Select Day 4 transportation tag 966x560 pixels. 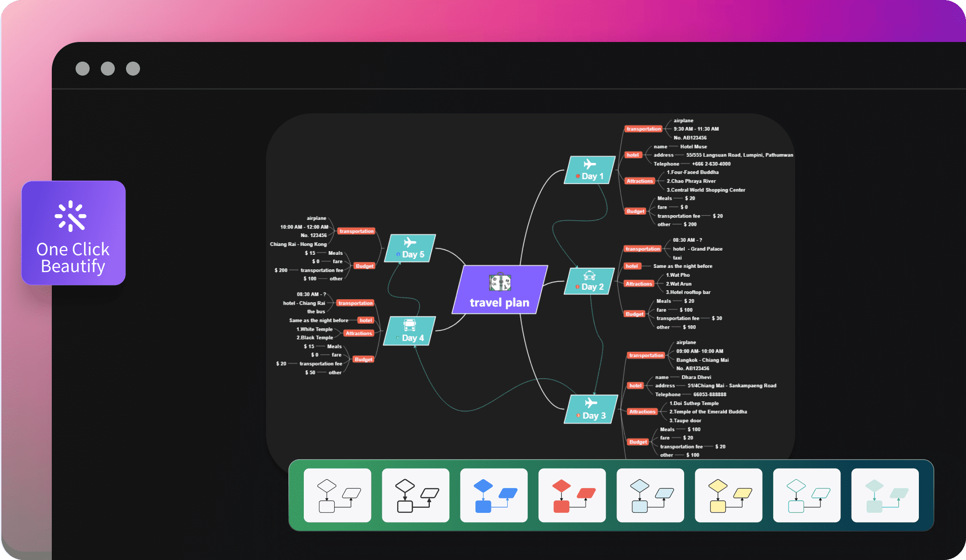click(x=356, y=303)
